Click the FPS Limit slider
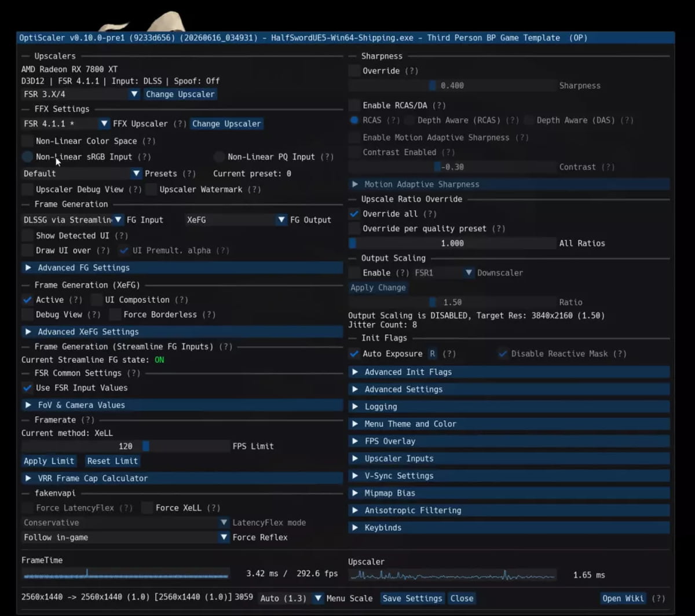 coord(126,446)
